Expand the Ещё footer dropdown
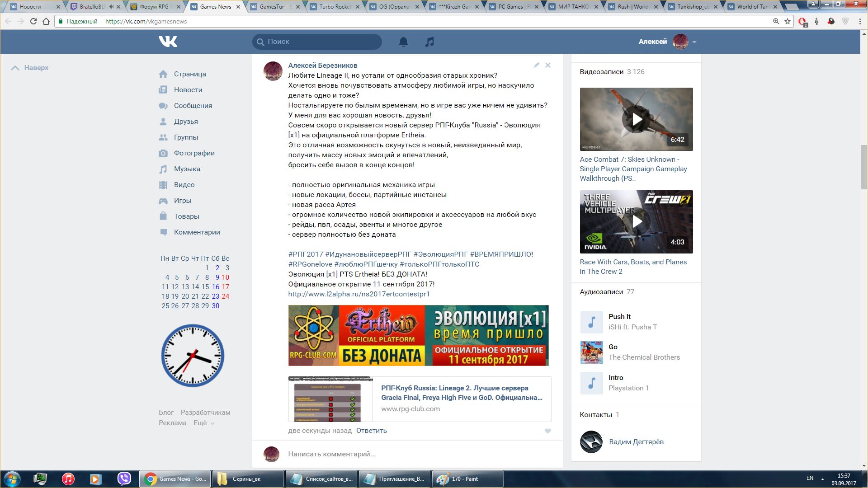Image resolution: width=868 pixels, height=488 pixels. pyautogui.click(x=204, y=423)
